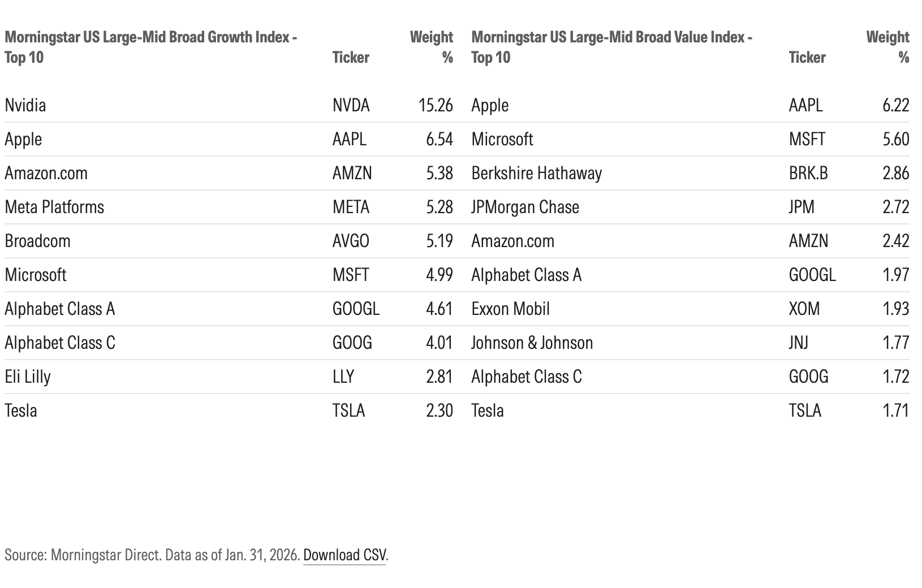Click Apple's 6.22 weight in the Value table
This screenshot has width=922, height=588.
coord(895,105)
